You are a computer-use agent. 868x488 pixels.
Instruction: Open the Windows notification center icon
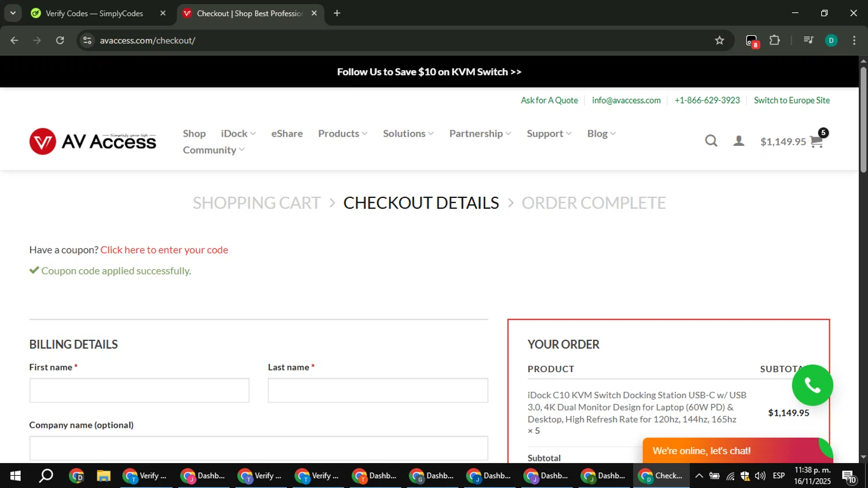[x=849, y=476]
